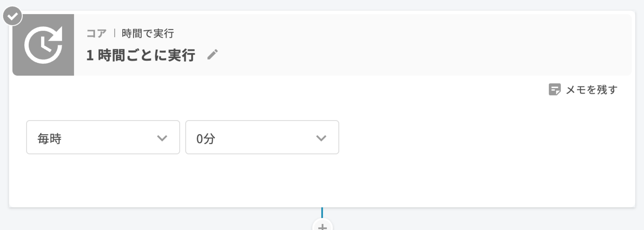Click the clock schedule trigger icon

43,45
